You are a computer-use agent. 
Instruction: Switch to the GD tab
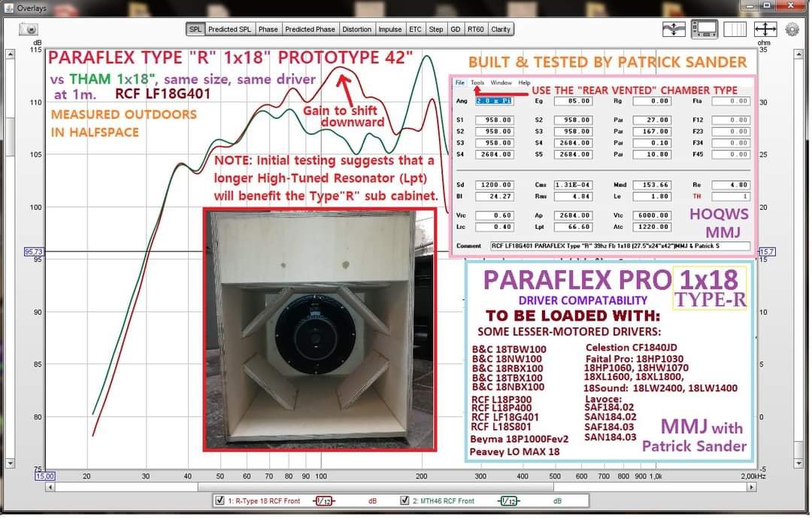click(x=456, y=29)
